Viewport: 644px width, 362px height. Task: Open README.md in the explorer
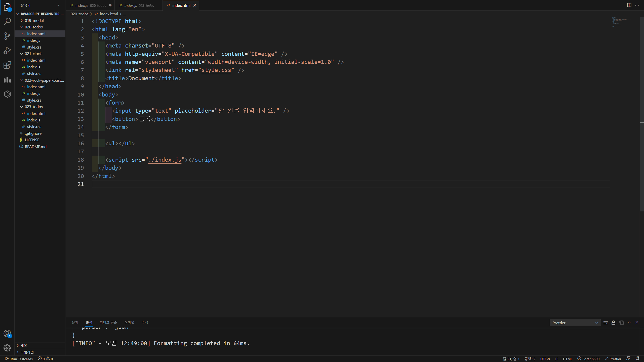pyautogui.click(x=35, y=147)
